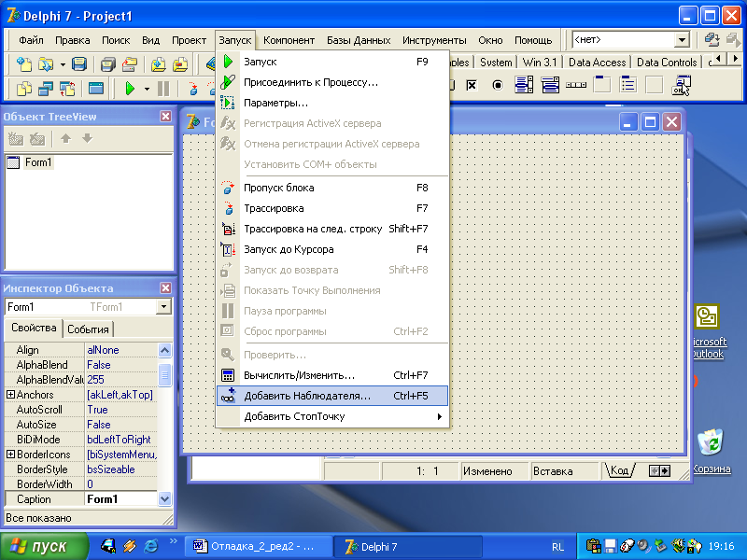Viewport: 747px width, 560px height.
Task: Open Добавить СтопТочку submenu
Action: [332, 416]
